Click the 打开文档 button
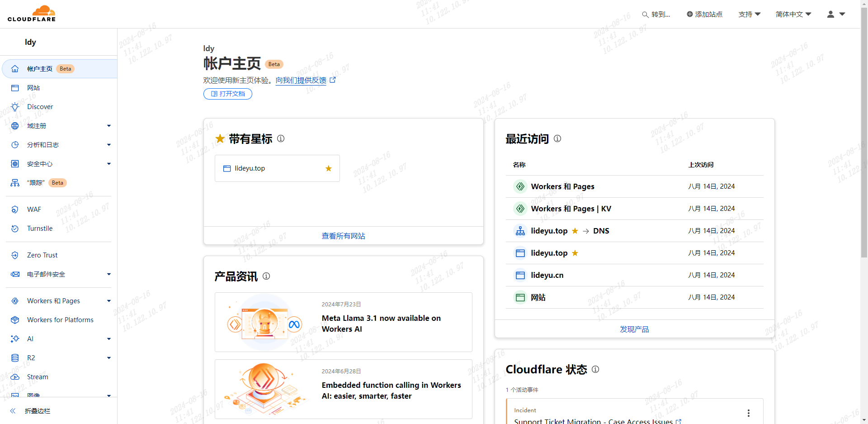 coord(228,94)
